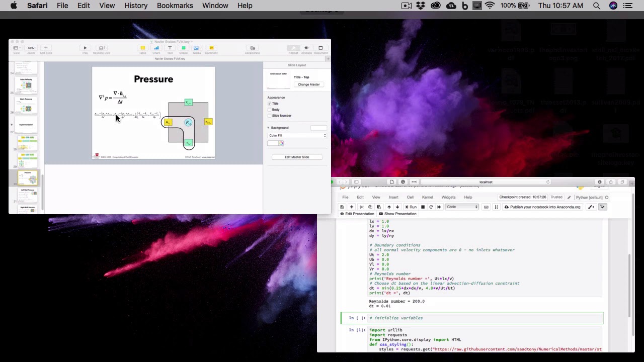This screenshot has height=362, width=644.
Task: Open the Media dropdown in Keynote
Action: pos(197,48)
